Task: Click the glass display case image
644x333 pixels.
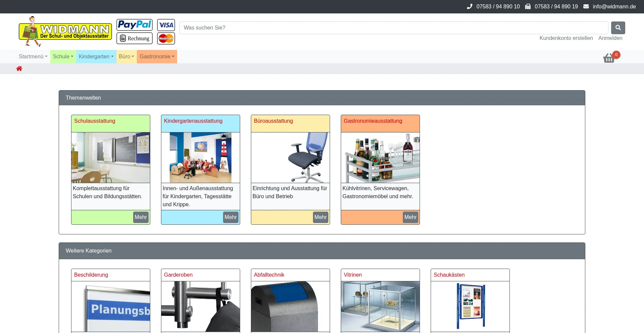Action: pyautogui.click(x=380, y=307)
